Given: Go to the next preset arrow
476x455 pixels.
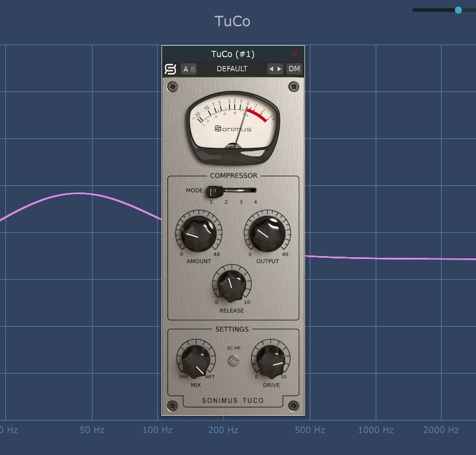Looking at the screenshot, I should pyautogui.click(x=280, y=69).
